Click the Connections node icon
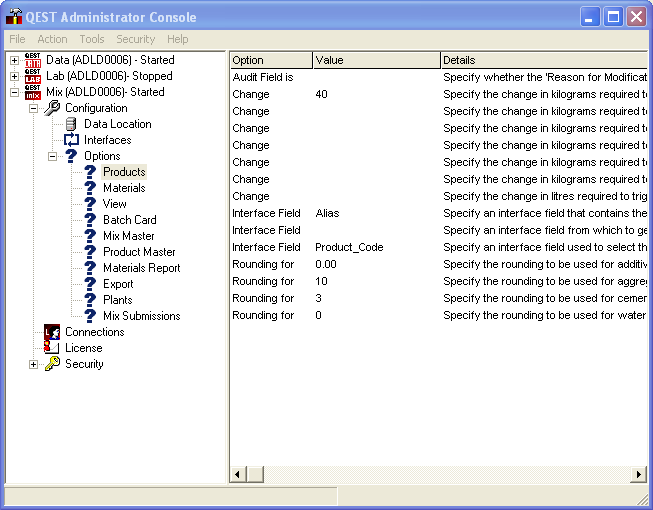653x510 pixels. (x=52, y=332)
